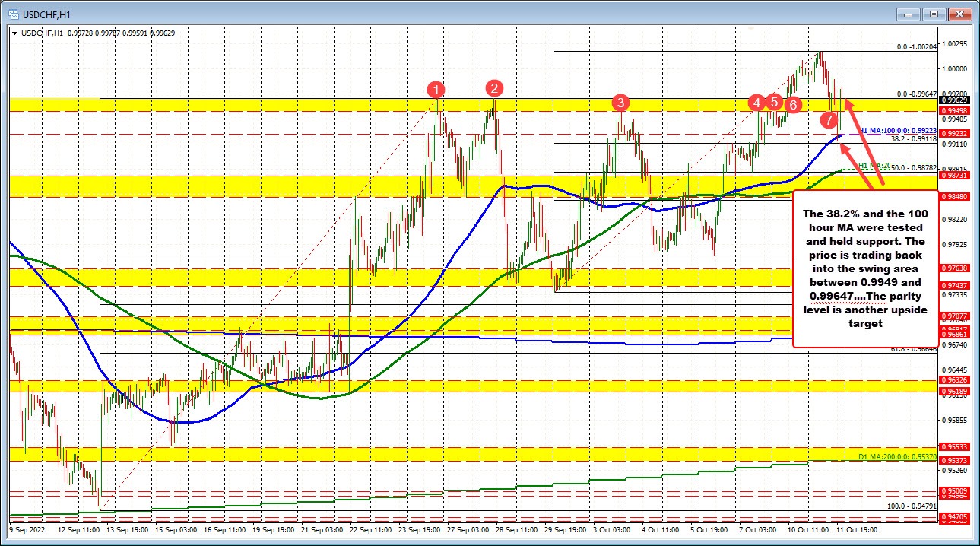980x546 pixels.
Task: Click the red annotation text box
Action: coord(867,270)
